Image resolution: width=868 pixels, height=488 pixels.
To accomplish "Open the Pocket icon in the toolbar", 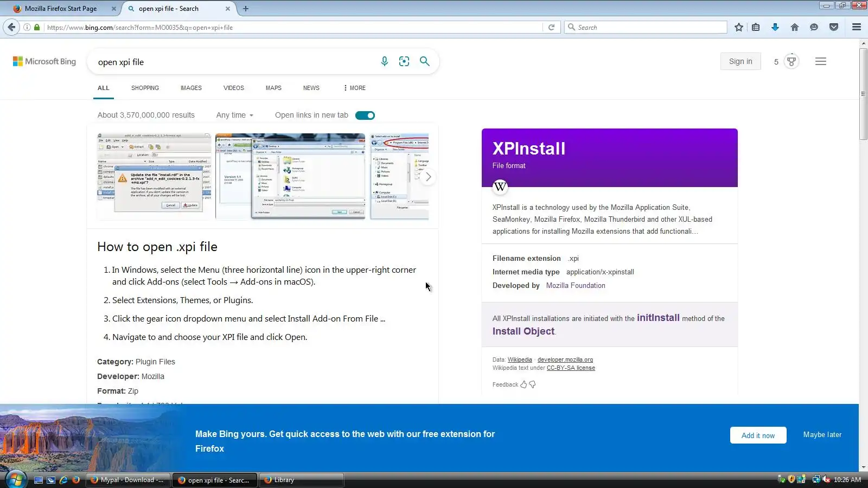I will pos(834,27).
